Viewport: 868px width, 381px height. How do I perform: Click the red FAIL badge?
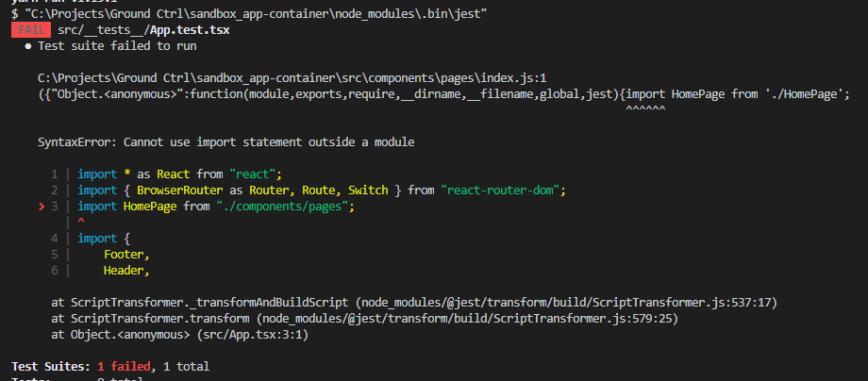pyautogui.click(x=31, y=30)
